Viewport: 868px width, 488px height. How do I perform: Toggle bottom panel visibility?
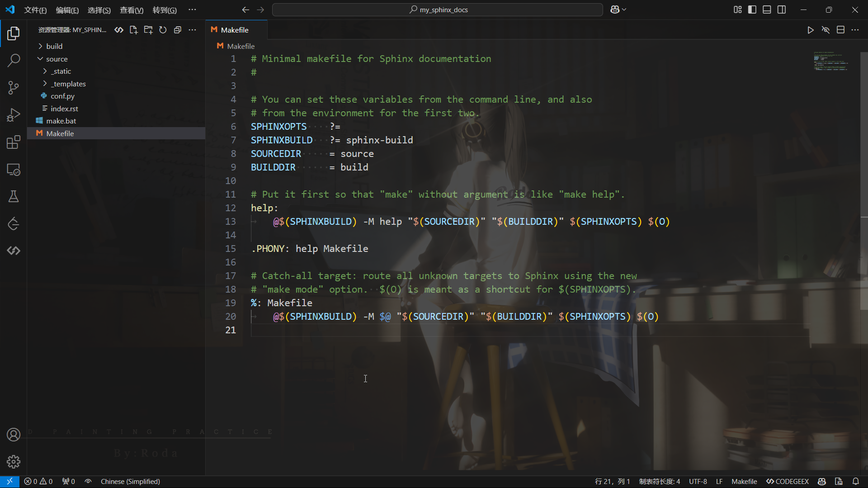(767, 9)
